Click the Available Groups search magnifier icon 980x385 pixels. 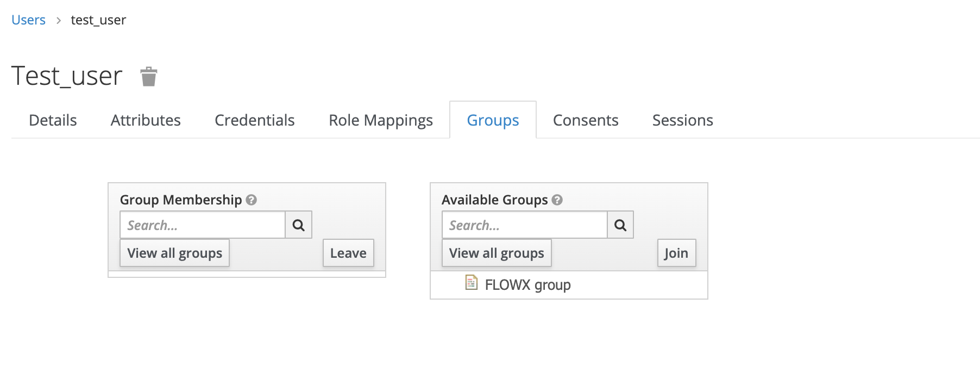(x=620, y=225)
